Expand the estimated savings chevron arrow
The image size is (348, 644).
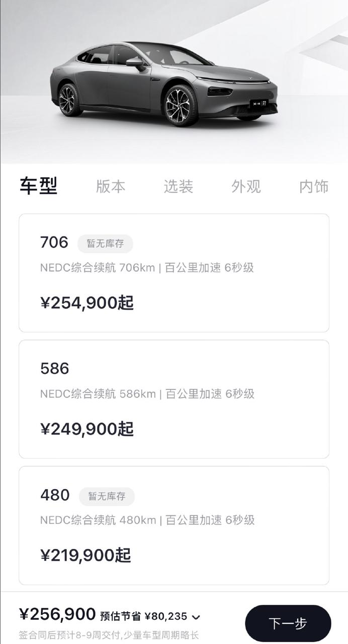click(x=196, y=617)
